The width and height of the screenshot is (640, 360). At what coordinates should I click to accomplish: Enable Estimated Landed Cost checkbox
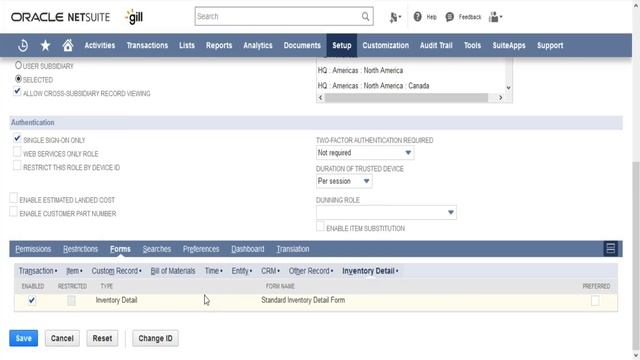(13, 198)
